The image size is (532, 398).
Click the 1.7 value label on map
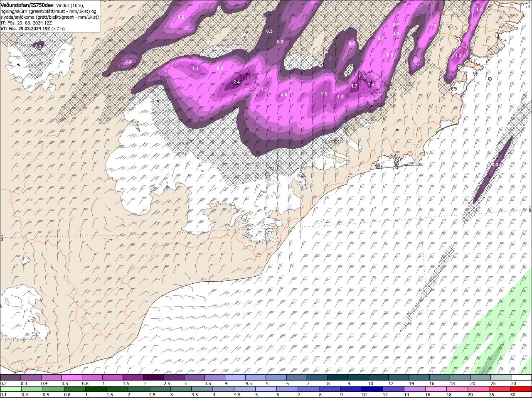tap(354, 86)
